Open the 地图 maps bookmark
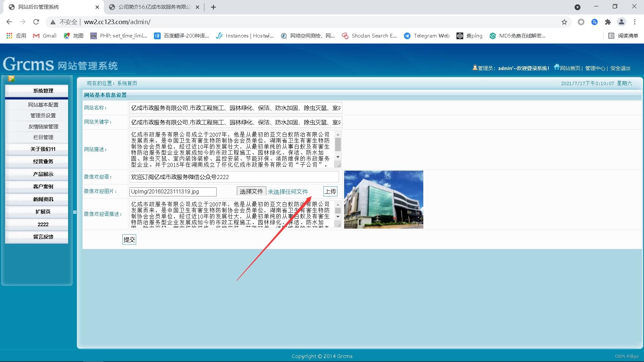This screenshot has height=362, width=644. [x=73, y=36]
